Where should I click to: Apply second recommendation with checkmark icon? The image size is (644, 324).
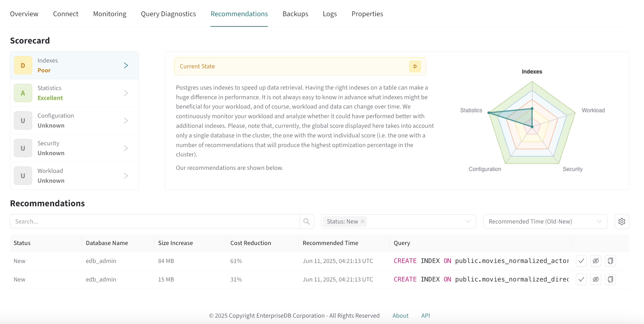[581, 279]
